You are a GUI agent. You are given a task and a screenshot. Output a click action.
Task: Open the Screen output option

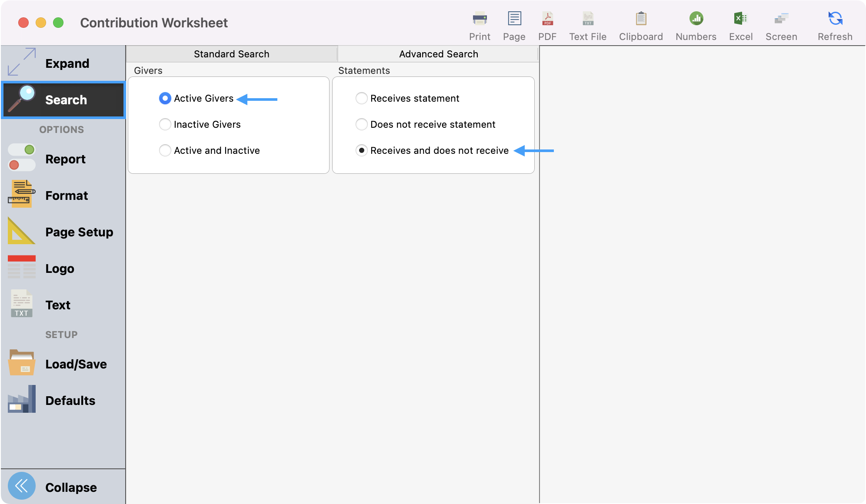click(x=781, y=24)
